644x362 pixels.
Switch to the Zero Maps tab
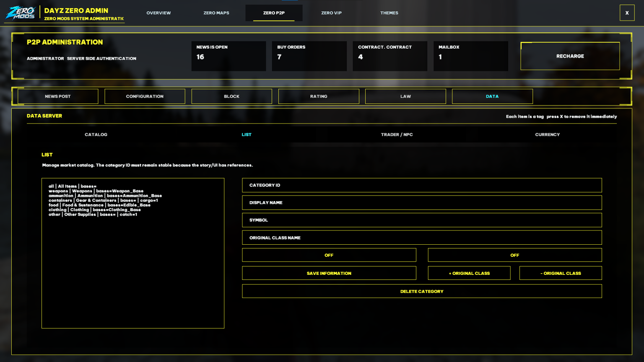[x=216, y=13]
